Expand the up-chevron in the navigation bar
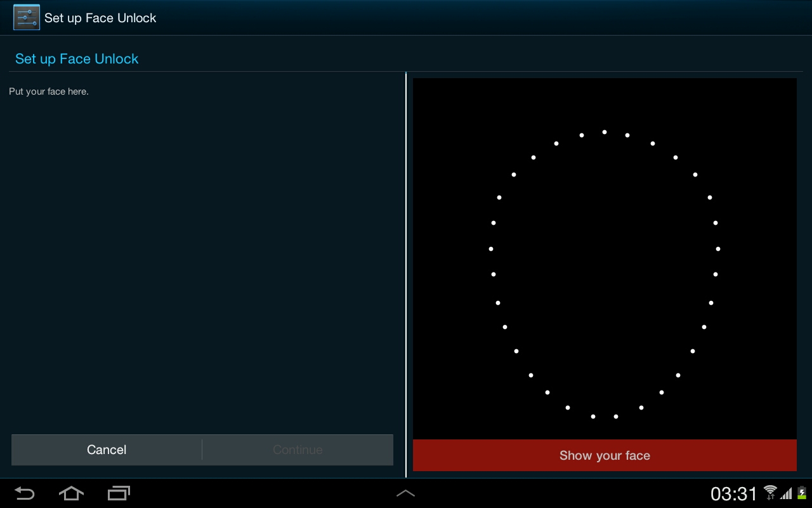This screenshot has height=508, width=812. [x=405, y=493]
